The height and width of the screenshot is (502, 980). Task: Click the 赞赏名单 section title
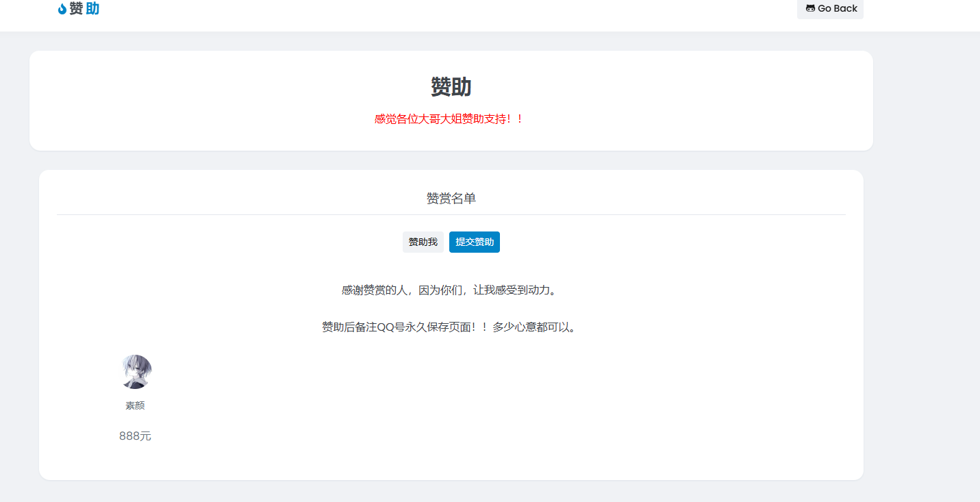tap(451, 198)
